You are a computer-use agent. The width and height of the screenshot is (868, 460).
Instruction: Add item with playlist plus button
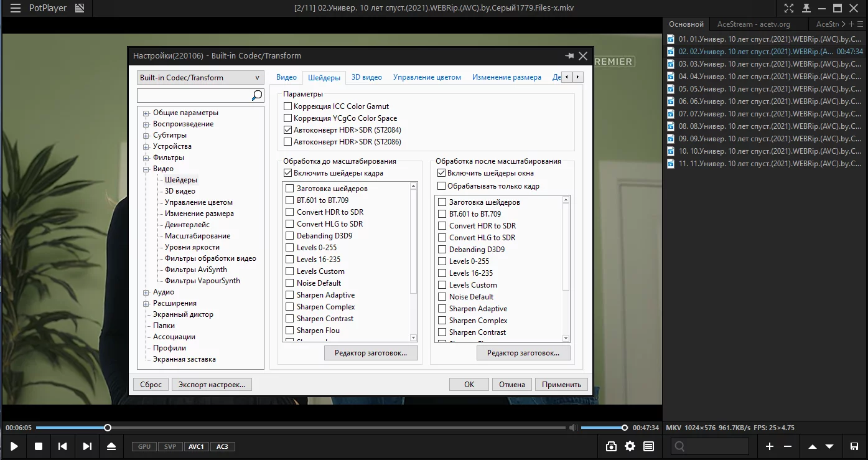click(770, 446)
